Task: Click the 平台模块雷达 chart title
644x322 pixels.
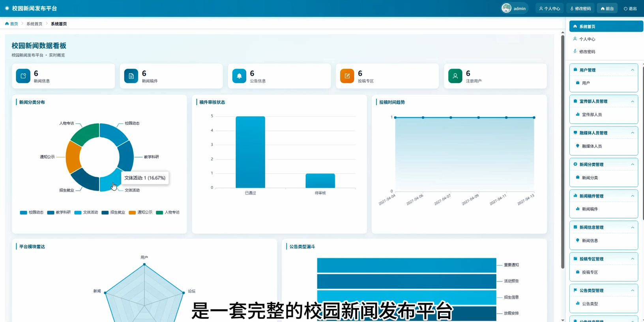Action: click(x=32, y=247)
